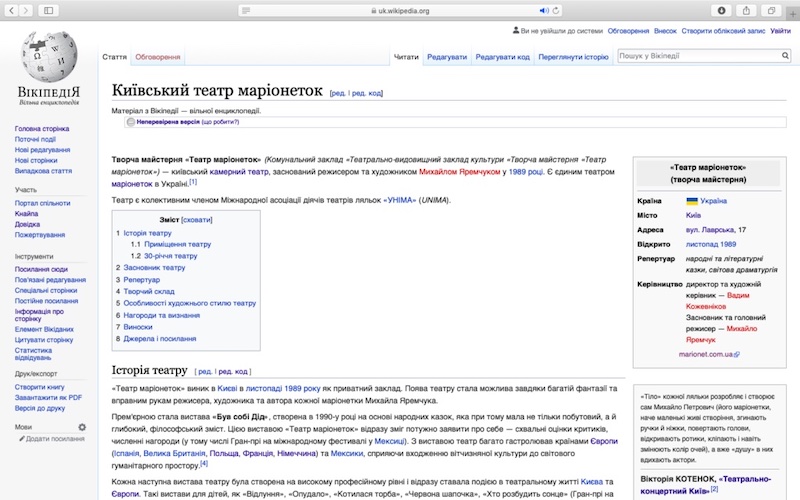The height and width of the screenshot is (500, 800).
Task: Open the Редагувати tab
Action: (x=447, y=57)
